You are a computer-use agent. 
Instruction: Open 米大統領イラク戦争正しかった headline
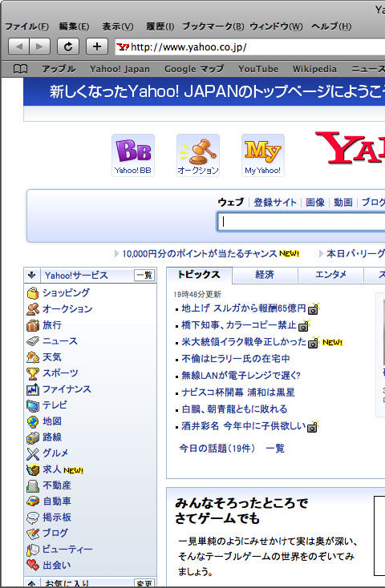pos(244,342)
